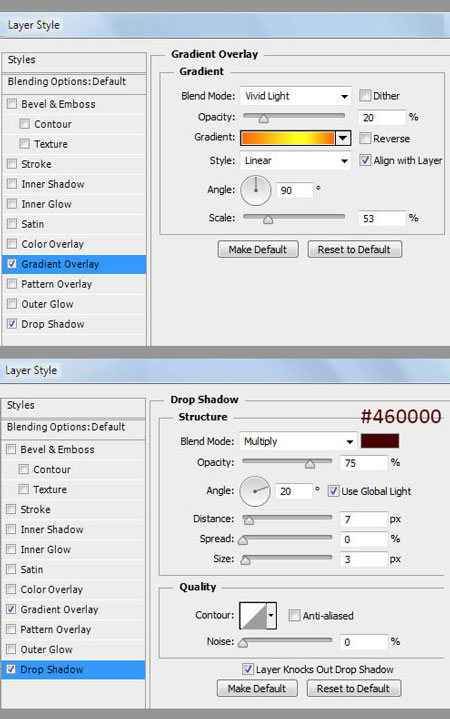Screen dimensions: 450x719
Task: Click the Scale slider handle
Action: (x=268, y=220)
